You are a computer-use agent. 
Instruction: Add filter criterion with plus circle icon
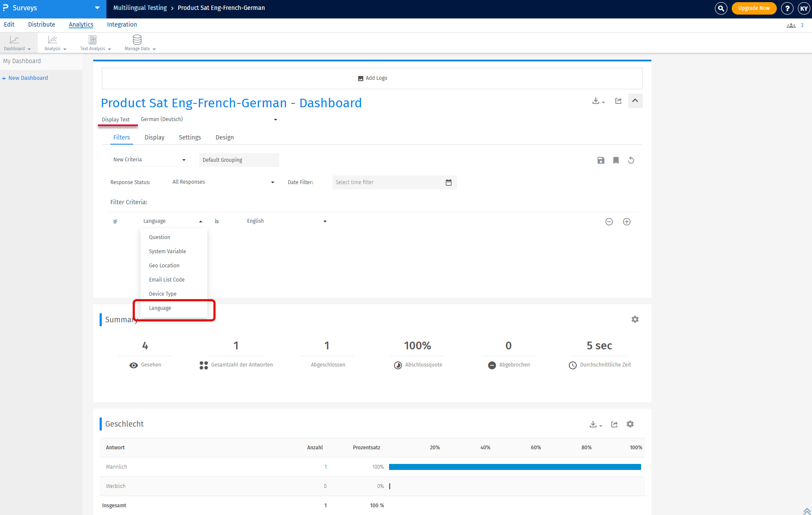click(626, 221)
